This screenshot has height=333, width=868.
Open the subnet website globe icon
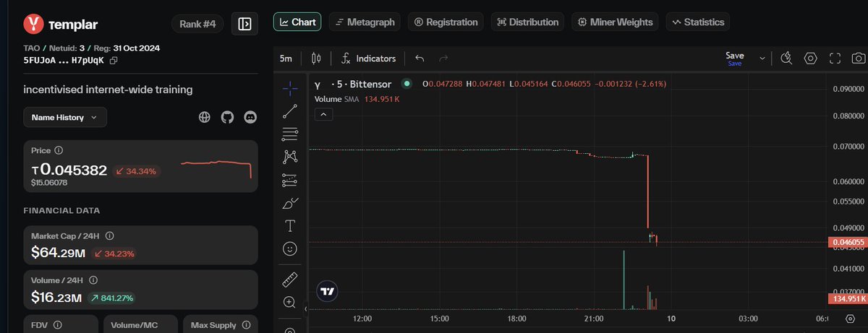205,117
